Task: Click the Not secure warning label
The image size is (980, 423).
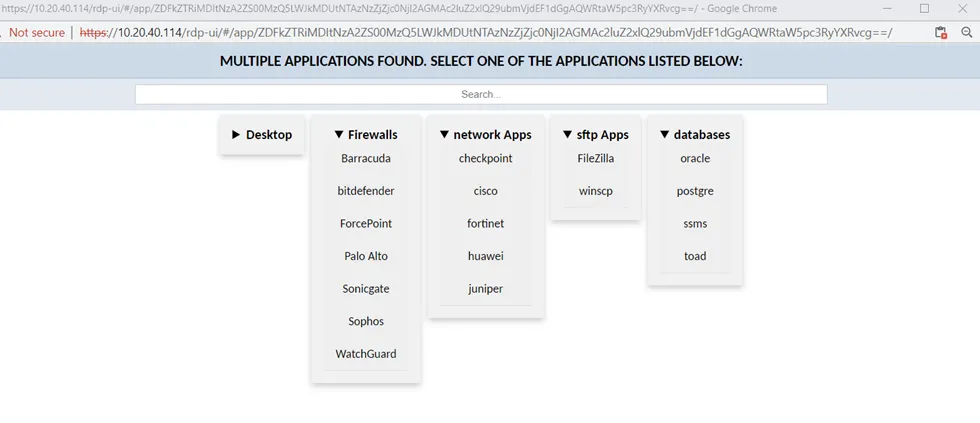Action: point(36,32)
